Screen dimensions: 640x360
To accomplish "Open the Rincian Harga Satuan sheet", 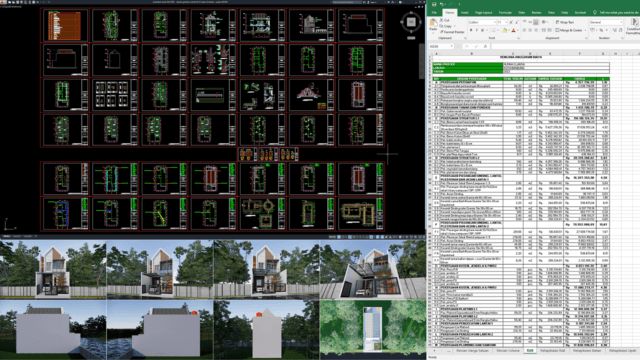I will point(472,351).
